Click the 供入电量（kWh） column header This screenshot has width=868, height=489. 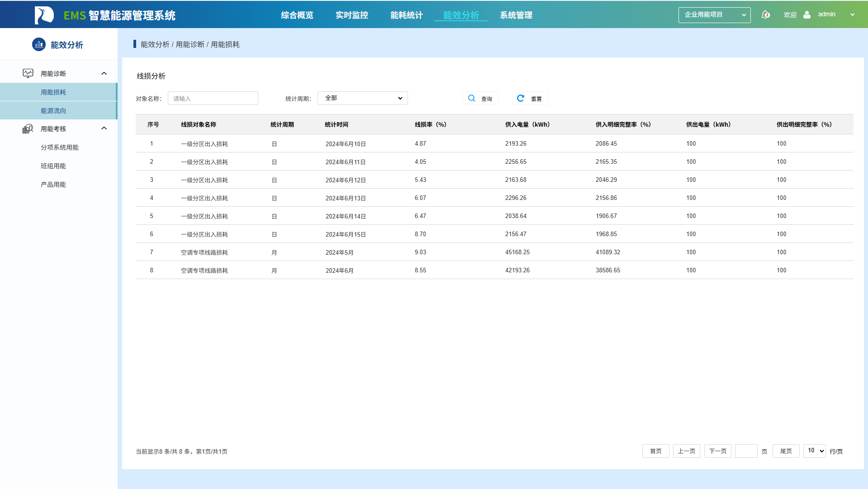point(527,124)
